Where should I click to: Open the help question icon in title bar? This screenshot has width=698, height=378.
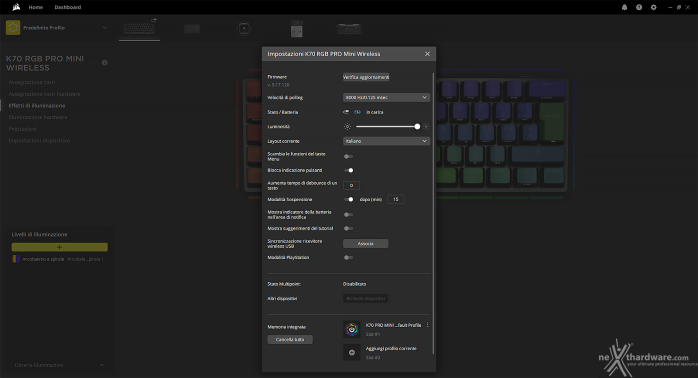639,7
